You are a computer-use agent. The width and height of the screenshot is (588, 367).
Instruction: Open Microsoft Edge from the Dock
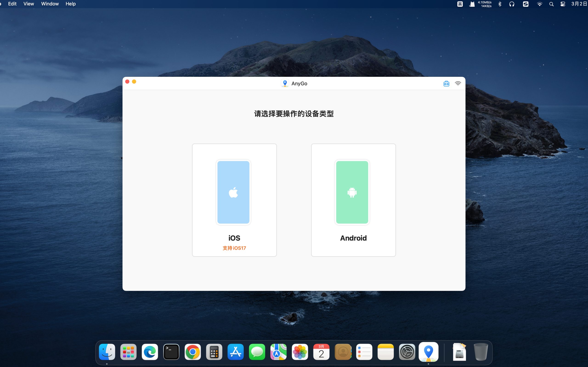click(x=150, y=352)
